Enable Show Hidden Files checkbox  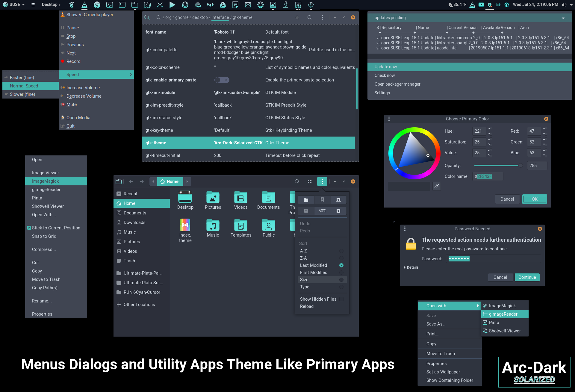341,299
